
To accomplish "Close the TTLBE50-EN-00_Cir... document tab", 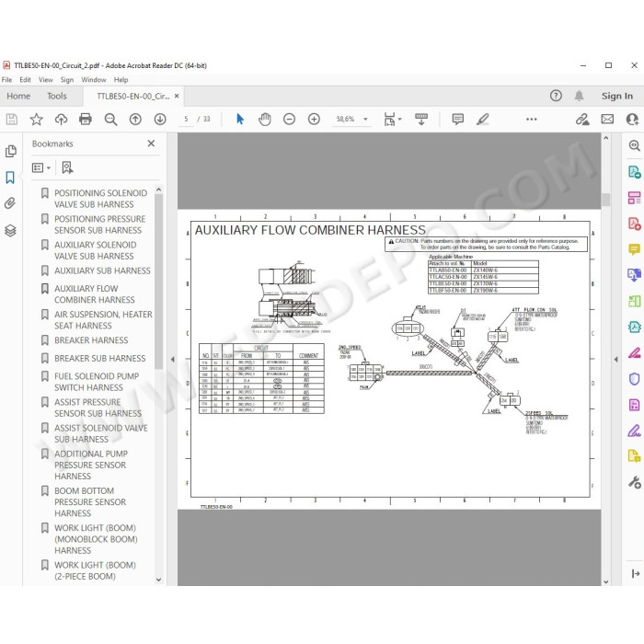I will (x=177, y=96).
